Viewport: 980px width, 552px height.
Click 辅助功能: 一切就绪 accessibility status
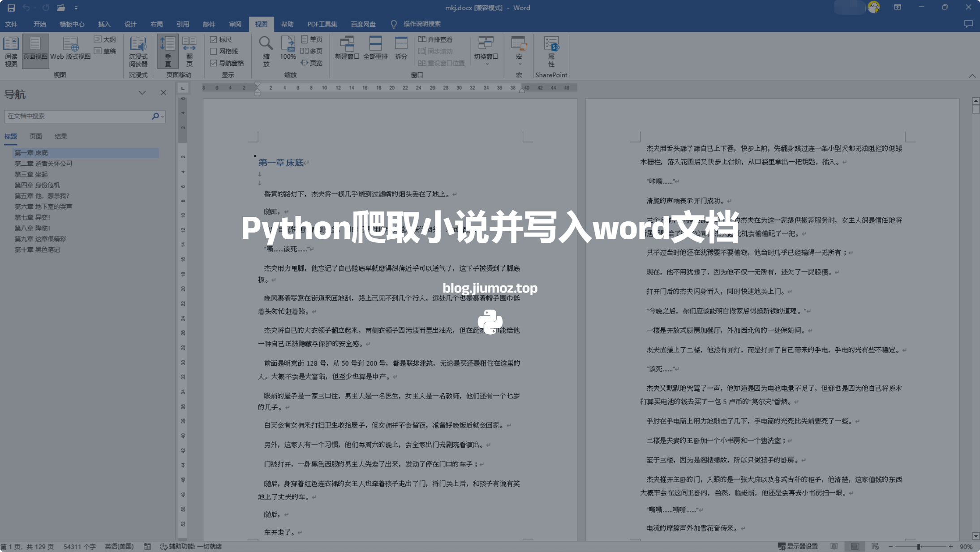click(191, 547)
